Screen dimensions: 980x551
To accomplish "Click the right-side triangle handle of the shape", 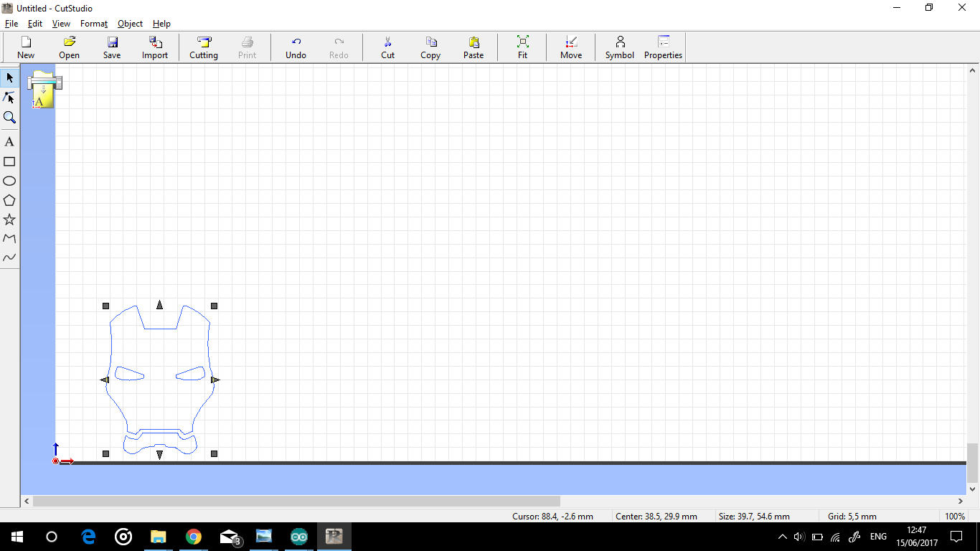I will coord(215,380).
